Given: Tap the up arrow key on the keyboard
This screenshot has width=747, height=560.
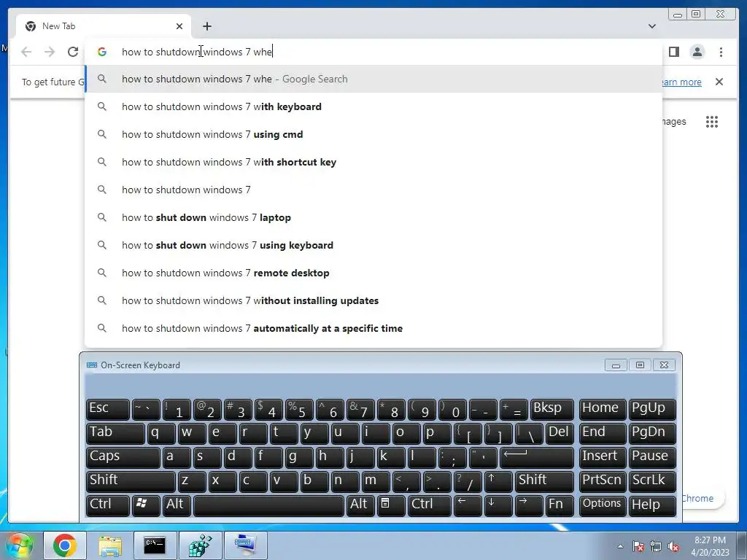Looking at the screenshot, I should coord(498,481).
